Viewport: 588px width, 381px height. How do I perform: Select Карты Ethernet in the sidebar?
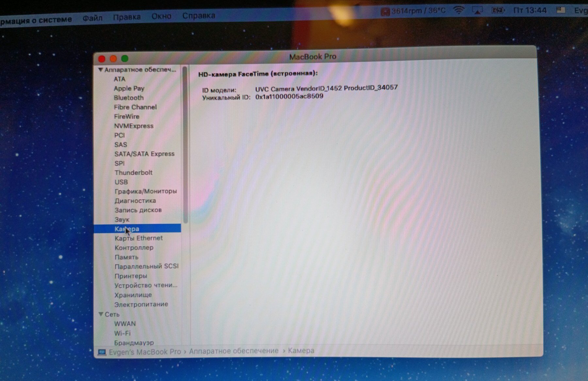(x=139, y=238)
